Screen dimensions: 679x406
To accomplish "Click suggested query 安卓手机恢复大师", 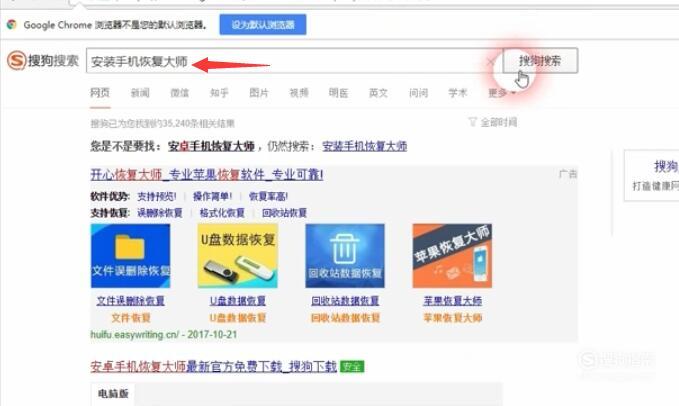I will pos(211,146).
